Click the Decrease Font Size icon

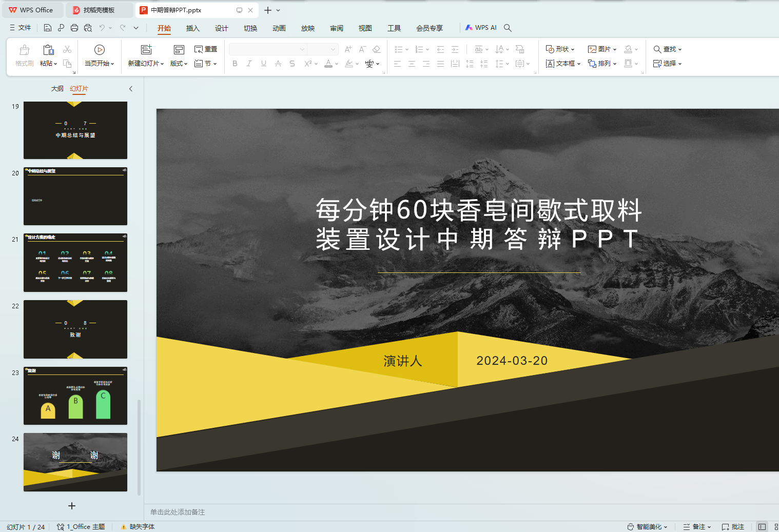[x=362, y=49]
